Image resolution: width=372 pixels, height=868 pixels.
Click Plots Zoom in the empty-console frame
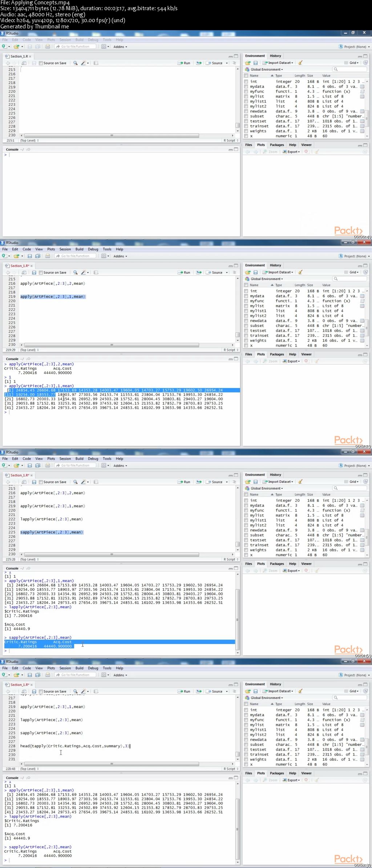click(x=271, y=152)
